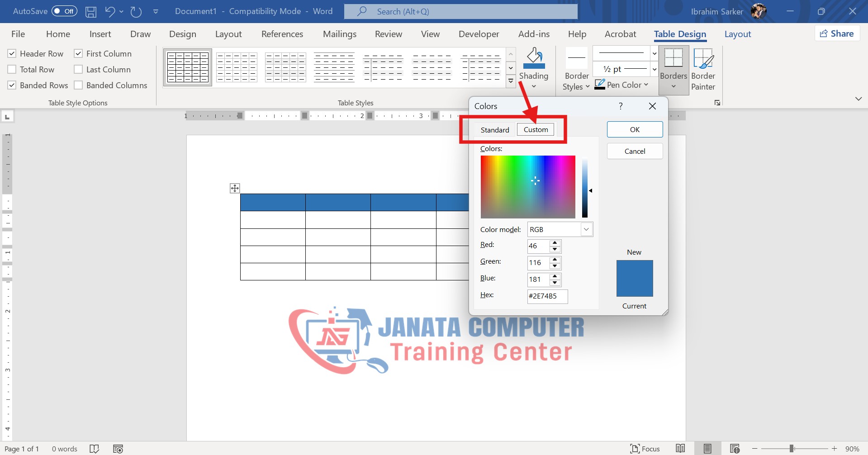Click the Borders grid icon
Screen dimensions: 868x455
click(673, 59)
